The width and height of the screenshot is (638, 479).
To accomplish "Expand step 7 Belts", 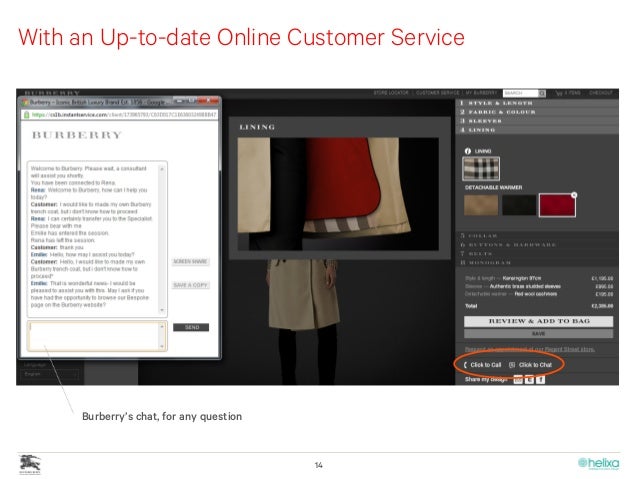I will [x=537, y=254].
